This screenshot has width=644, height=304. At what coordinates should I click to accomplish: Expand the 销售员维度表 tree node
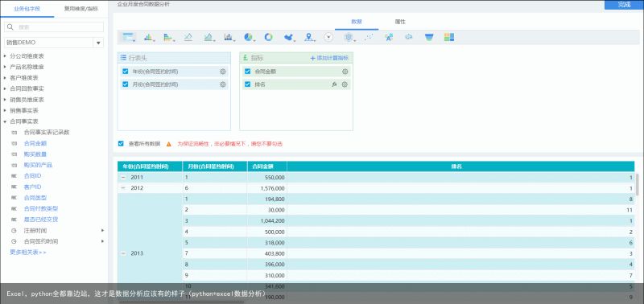[x=5, y=100]
